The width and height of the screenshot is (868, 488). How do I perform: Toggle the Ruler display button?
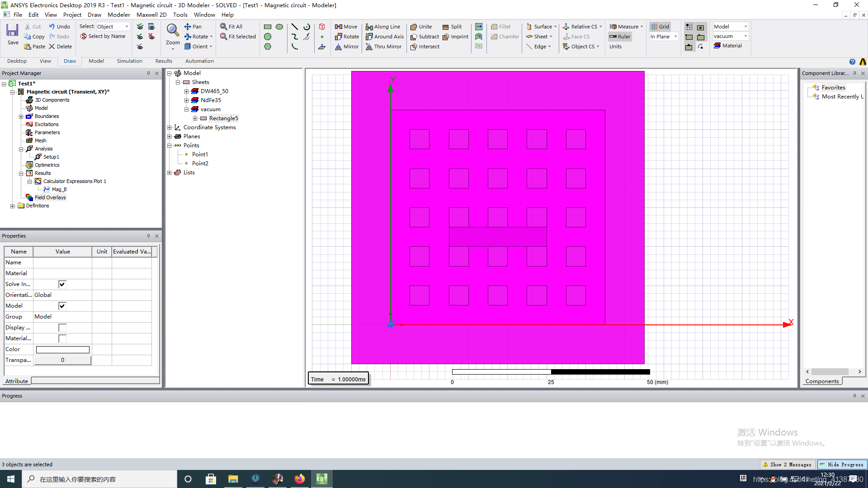click(x=620, y=37)
